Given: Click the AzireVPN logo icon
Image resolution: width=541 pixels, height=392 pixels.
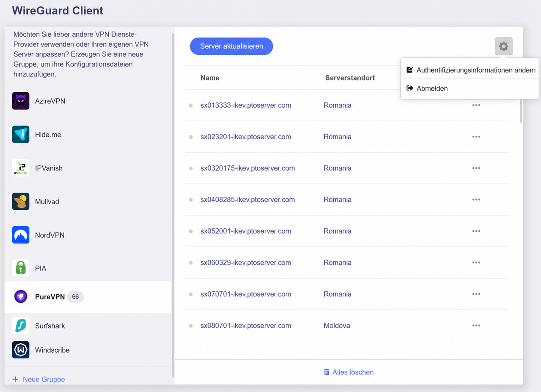Looking at the screenshot, I should coord(21,101).
